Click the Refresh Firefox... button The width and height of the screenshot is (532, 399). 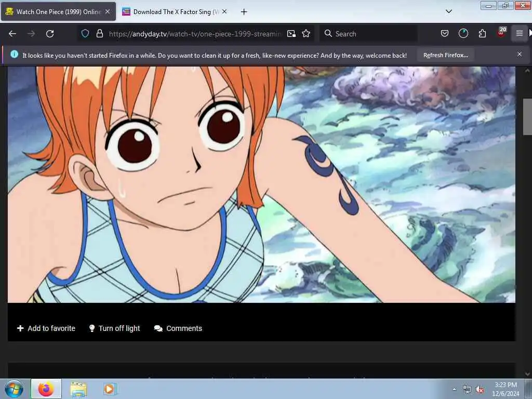(445, 55)
